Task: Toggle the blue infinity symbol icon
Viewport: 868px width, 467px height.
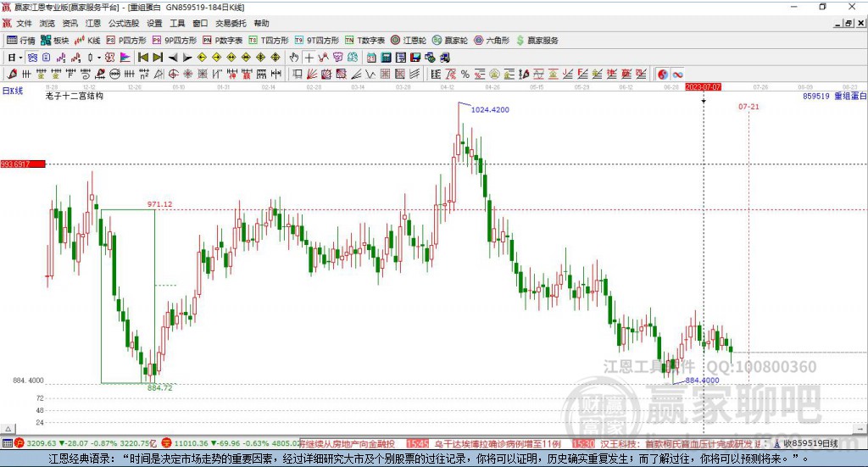Action: point(677,74)
